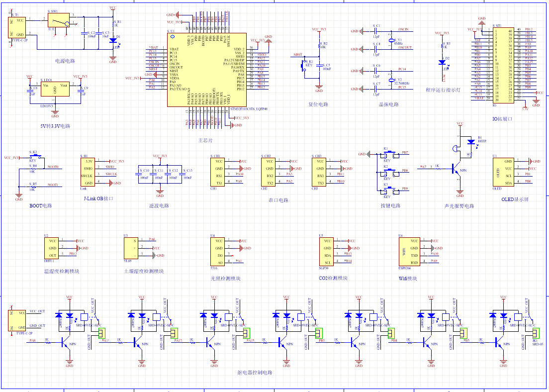Screen dimensions: 549x392
Task: Click the '滤波电路' section label
Action: coord(159,206)
